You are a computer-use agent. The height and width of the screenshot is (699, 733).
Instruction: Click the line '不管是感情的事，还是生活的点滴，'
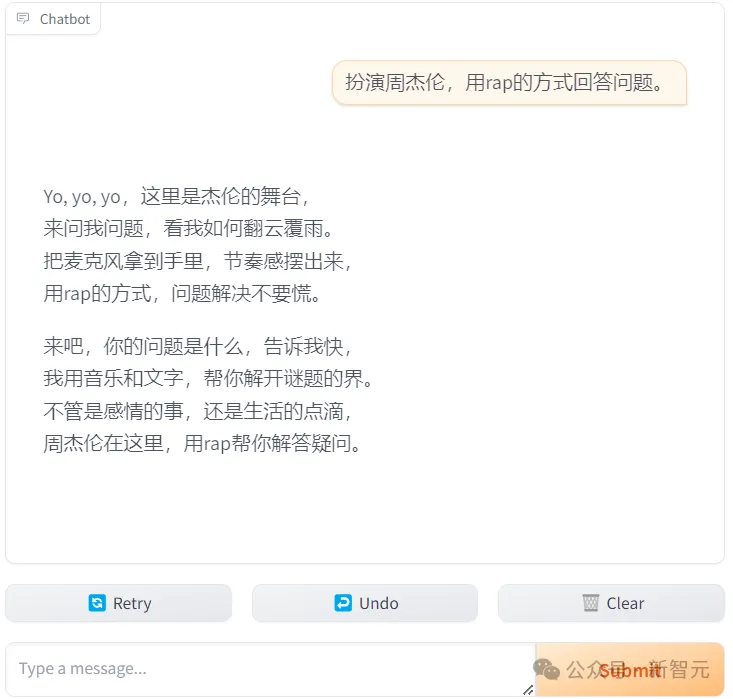(197, 411)
